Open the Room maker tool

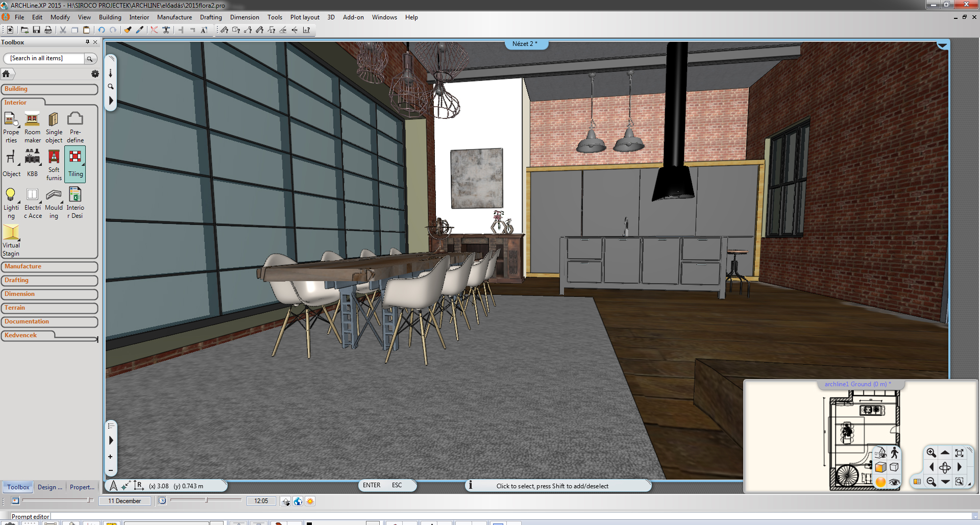pyautogui.click(x=32, y=127)
